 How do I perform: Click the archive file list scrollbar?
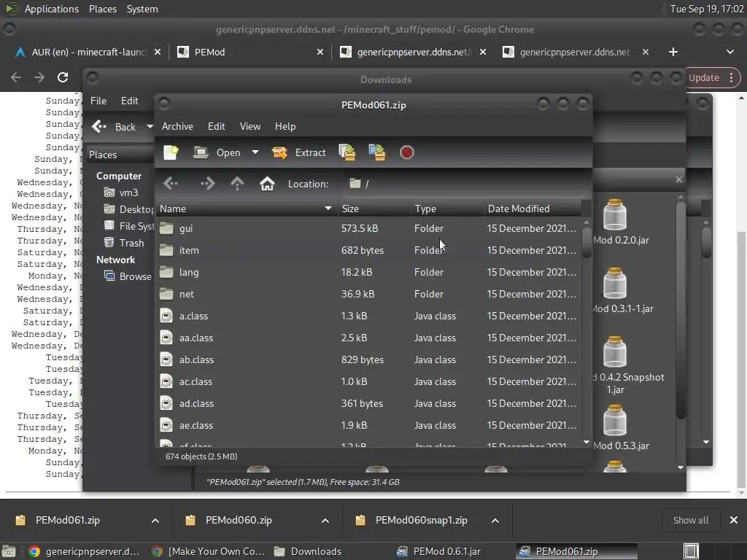click(x=587, y=242)
